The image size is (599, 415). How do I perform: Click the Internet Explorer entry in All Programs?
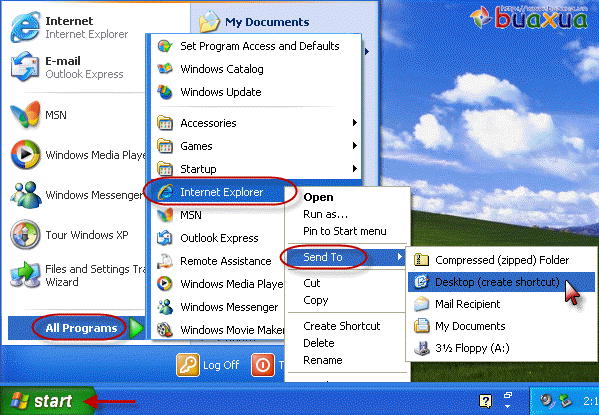[x=218, y=192]
